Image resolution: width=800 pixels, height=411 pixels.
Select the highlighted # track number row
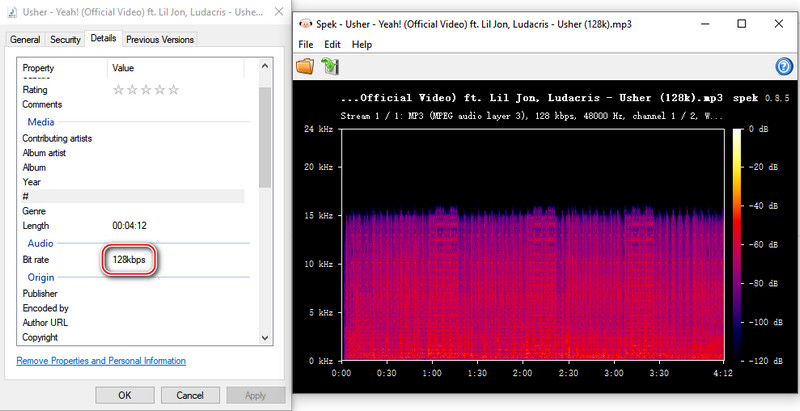(132, 196)
